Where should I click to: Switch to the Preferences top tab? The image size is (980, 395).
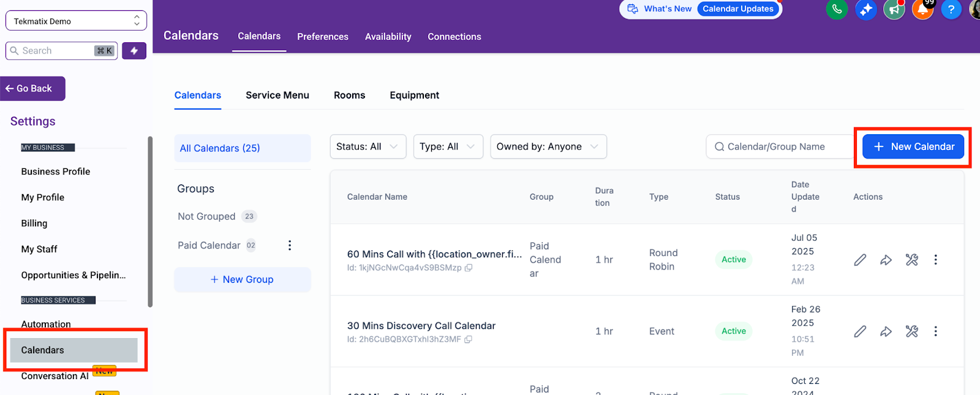pyautogui.click(x=323, y=37)
